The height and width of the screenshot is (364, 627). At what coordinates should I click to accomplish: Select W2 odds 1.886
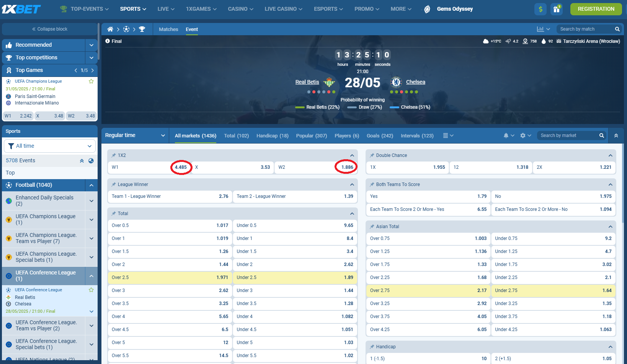pos(316,167)
